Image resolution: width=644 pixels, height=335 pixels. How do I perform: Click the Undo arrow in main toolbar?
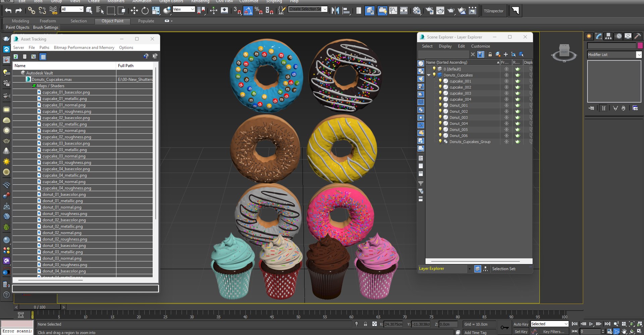(x=8, y=11)
